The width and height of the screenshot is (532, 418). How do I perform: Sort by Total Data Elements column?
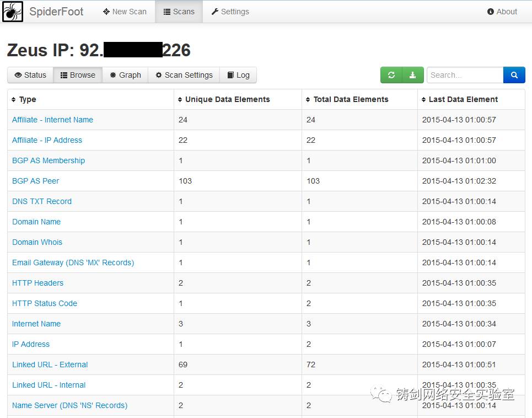pyautogui.click(x=347, y=99)
